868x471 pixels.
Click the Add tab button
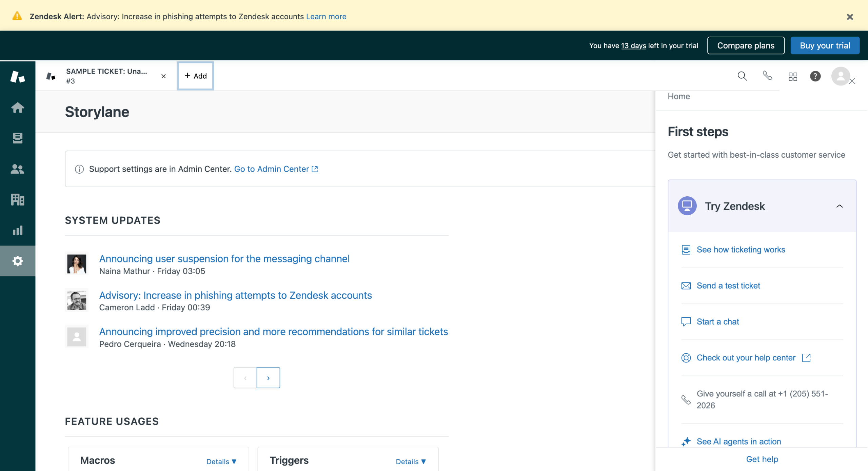[196, 76]
